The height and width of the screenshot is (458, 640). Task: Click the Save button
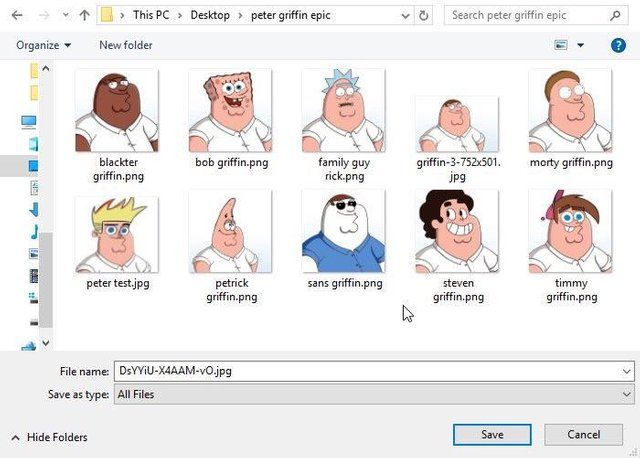(492, 435)
